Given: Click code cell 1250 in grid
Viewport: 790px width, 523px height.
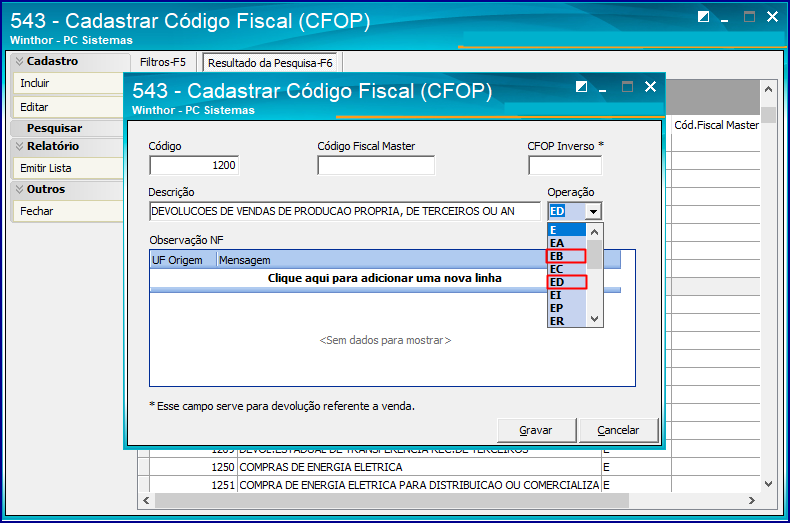Looking at the screenshot, I should 193,467.
